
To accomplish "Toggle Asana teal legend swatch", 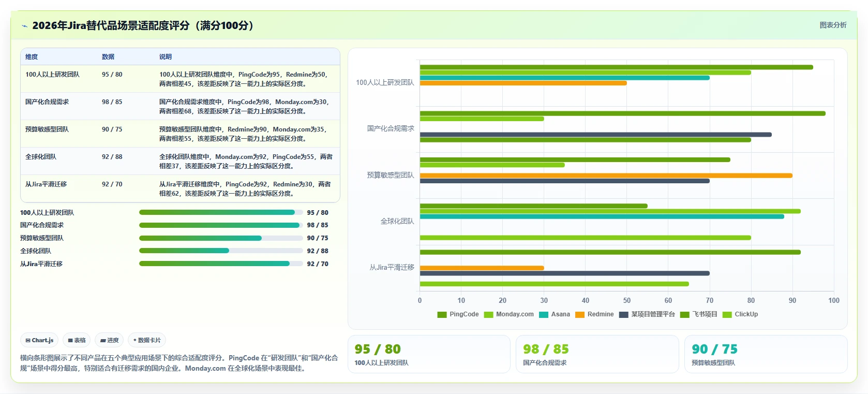I will coord(544,314).
